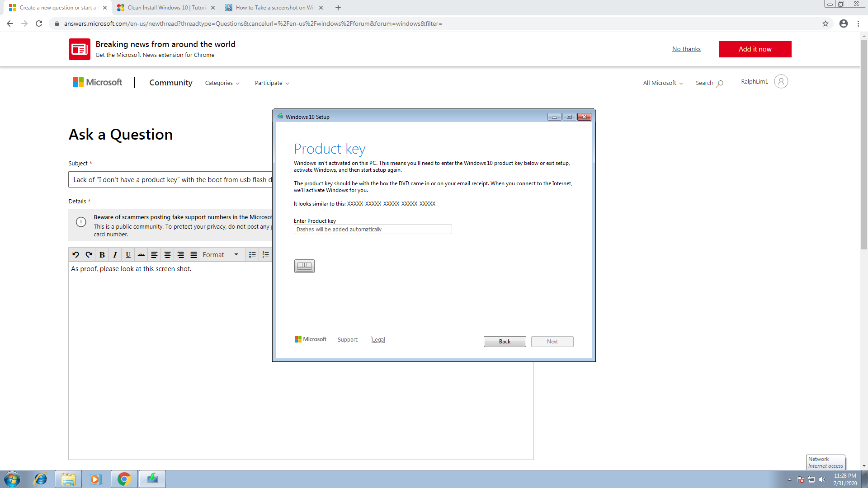This screenshot has height=488, width=868.
Task: Show hidden system tray icons
Action: pos(789,479)
